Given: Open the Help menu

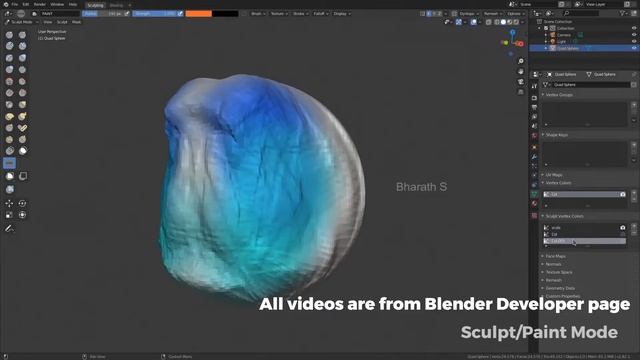Looking at the screenshot, I should 73,4.
